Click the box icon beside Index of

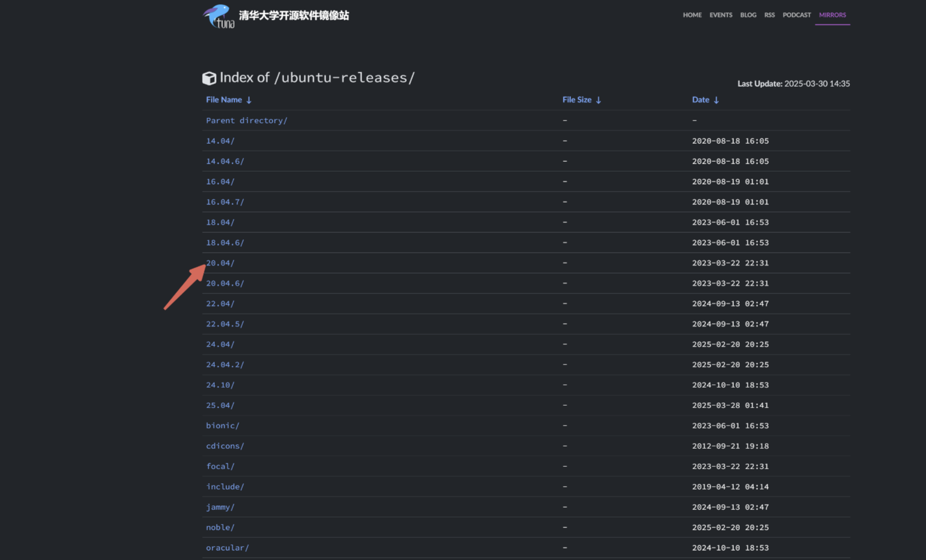tap(209, 78)
